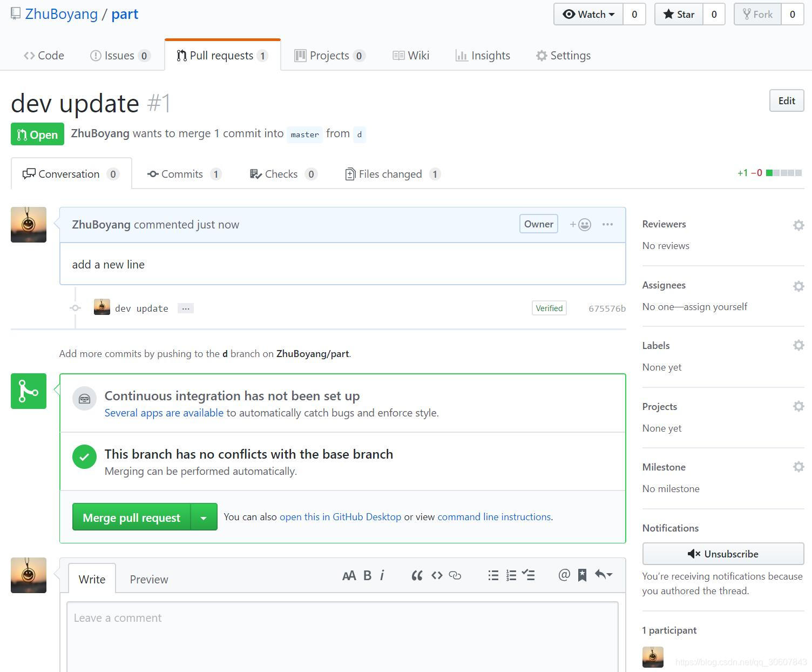The width and height of the screenshot is (812, 672).
Task: Open the Wiki tab
Action: [411, 56]
